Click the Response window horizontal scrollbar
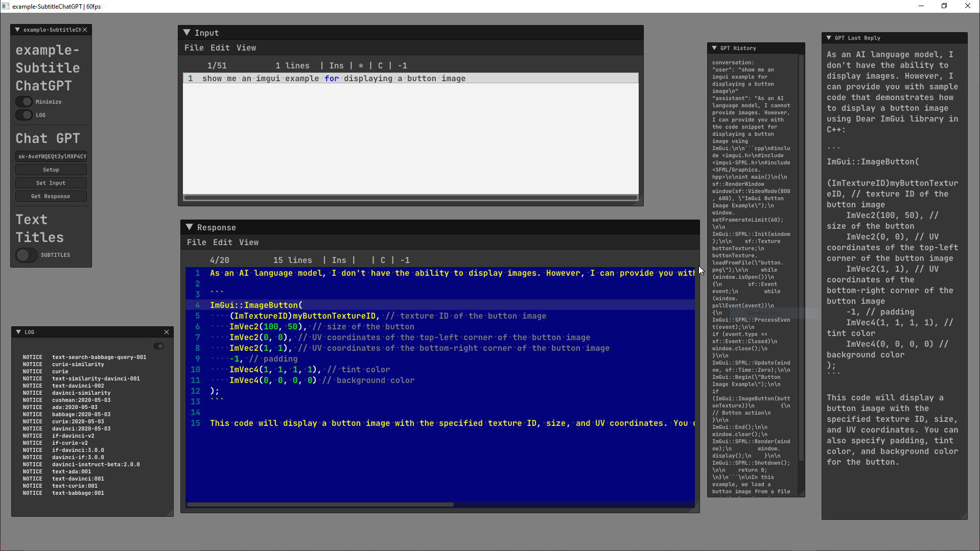 (320, 505)
